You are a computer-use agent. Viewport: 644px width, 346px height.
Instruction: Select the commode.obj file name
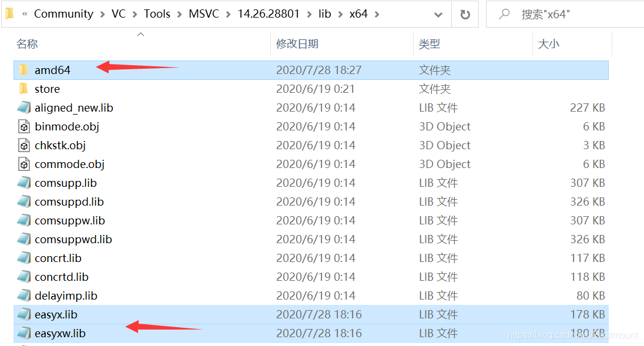pyautogui.click(x=69, y=164)
